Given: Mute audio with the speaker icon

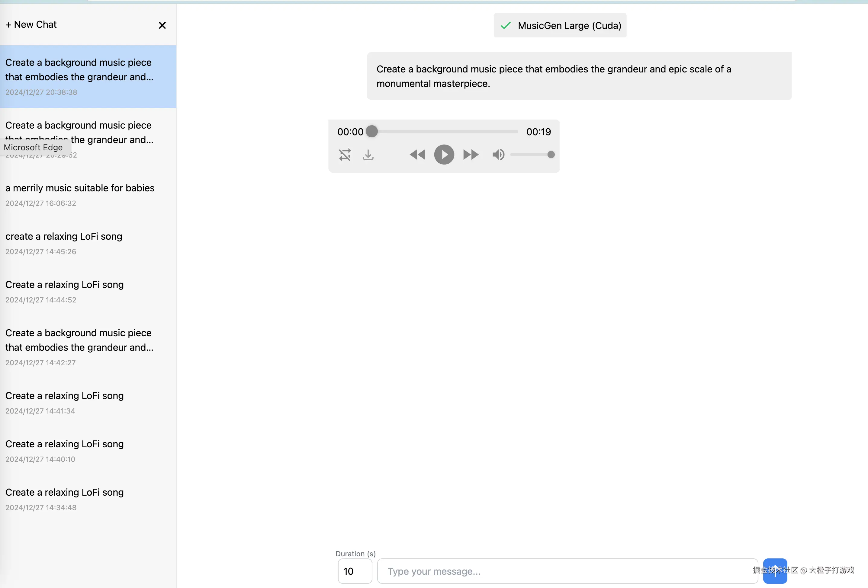Looking at the screenshot, I should pos(498,155).
